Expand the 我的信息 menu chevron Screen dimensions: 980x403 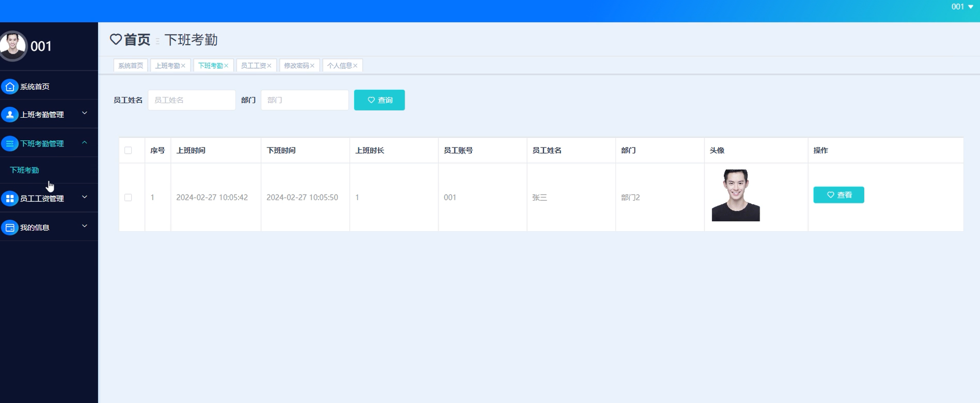[85, 226]
